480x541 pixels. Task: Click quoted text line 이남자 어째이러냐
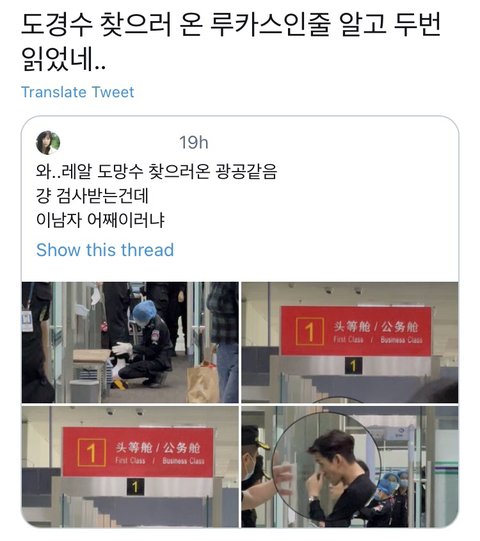coord(100,220)
